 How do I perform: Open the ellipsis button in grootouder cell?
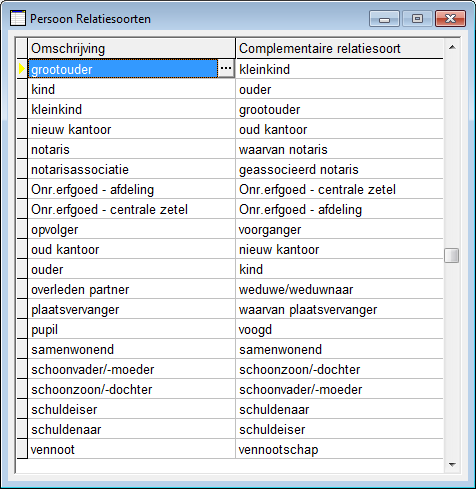tap(226, 68)
